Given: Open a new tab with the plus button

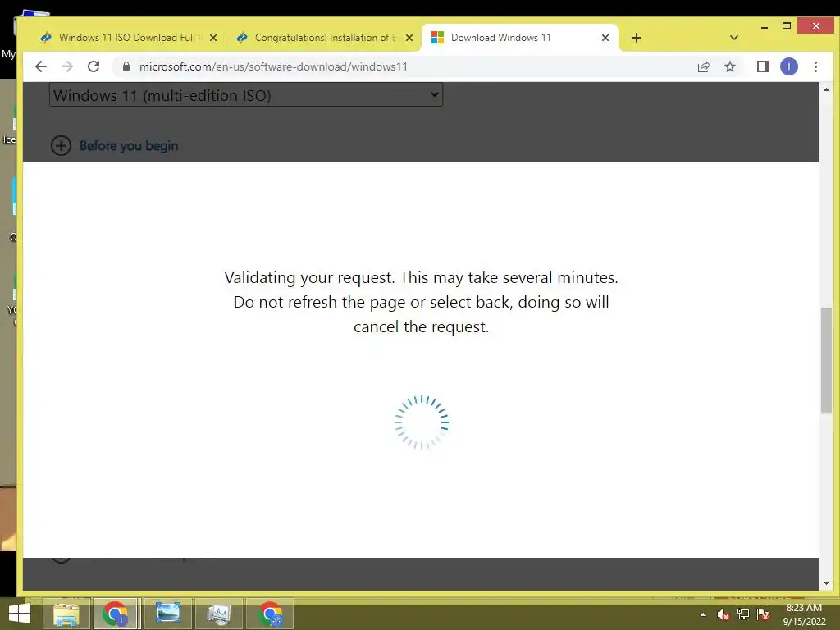Looking at the screenshot, I should tap(636, 38).
